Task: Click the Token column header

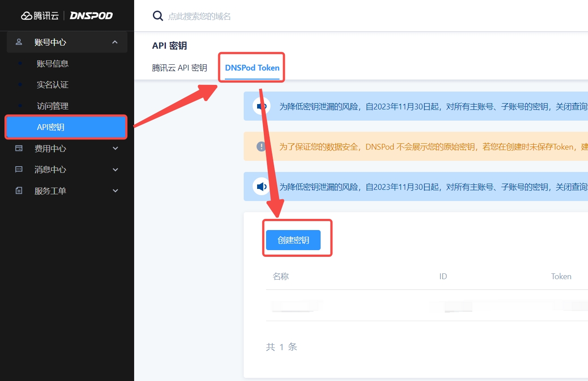Action: [x=561, y=276]
